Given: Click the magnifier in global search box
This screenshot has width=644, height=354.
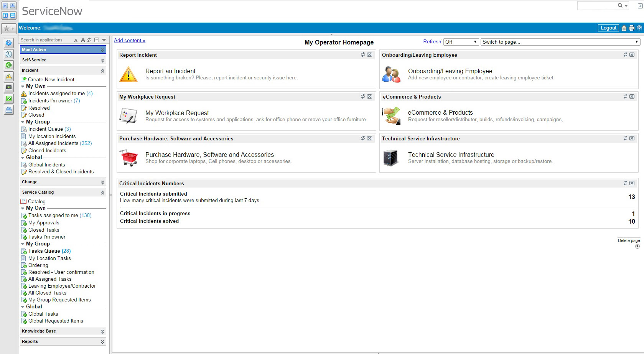Looking at the screenshot, I should point(620,5).
